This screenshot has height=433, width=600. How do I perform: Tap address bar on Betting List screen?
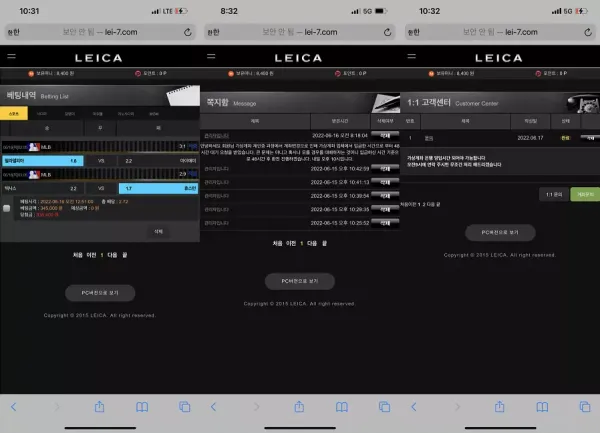click(100, 32)
